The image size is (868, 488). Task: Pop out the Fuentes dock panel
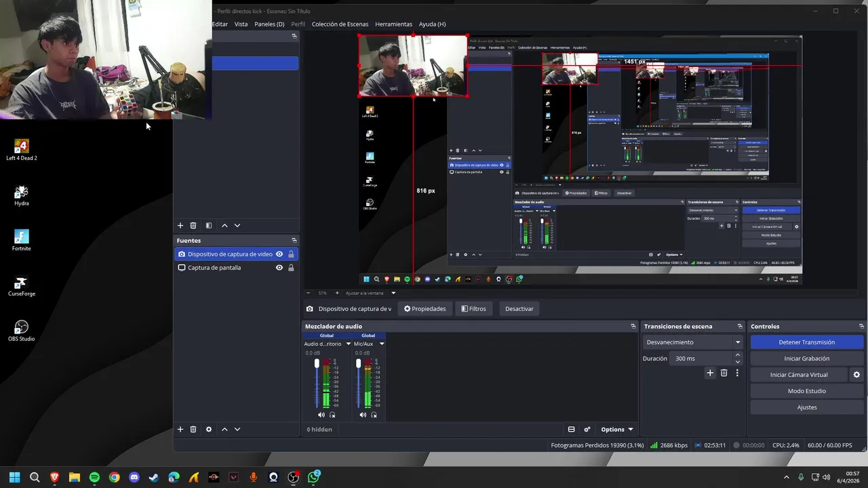tap(294, 240)
